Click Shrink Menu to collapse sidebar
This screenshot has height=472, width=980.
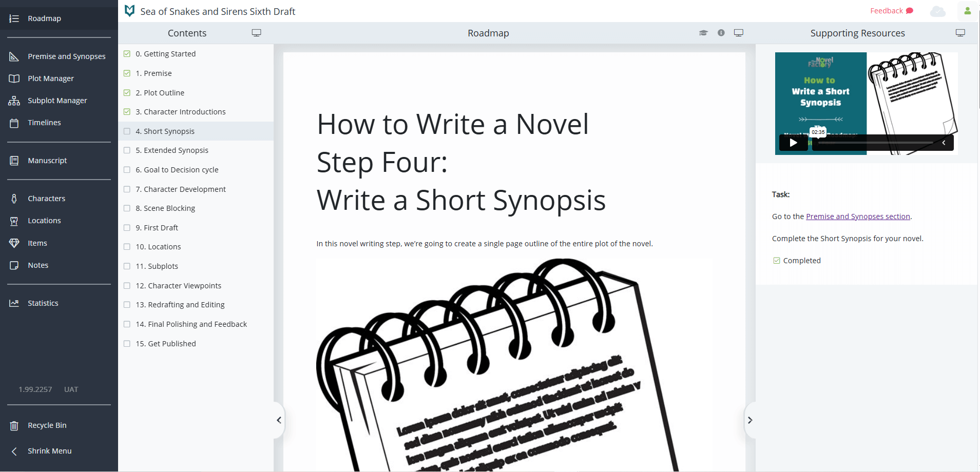point(49,450)
